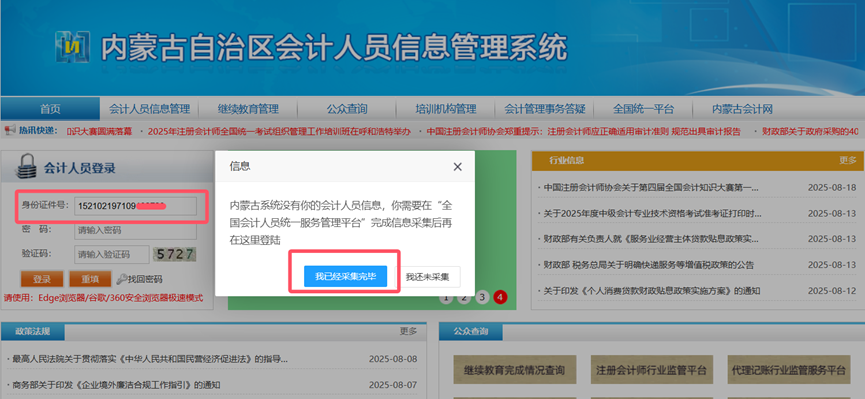Click 更多 in the 行业信息 panel

coord(848,160)
